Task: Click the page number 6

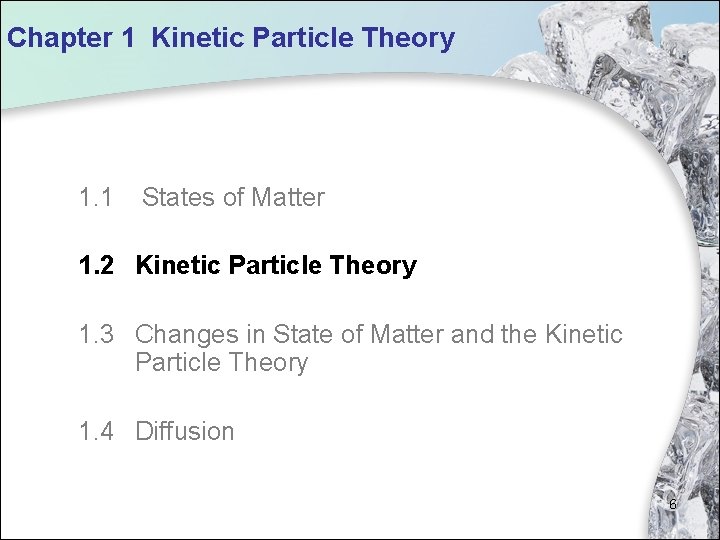Action: tap(673, 505)
